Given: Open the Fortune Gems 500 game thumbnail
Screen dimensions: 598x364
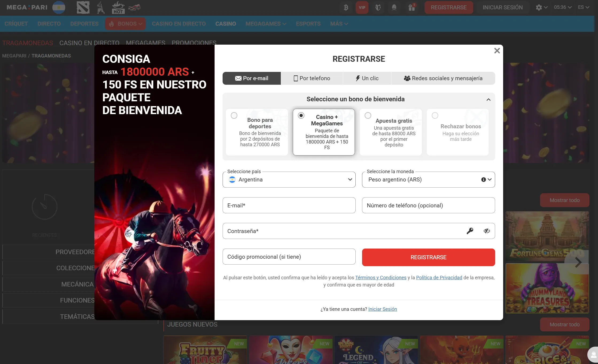Looking at the screenshot, I should [547, 236].
